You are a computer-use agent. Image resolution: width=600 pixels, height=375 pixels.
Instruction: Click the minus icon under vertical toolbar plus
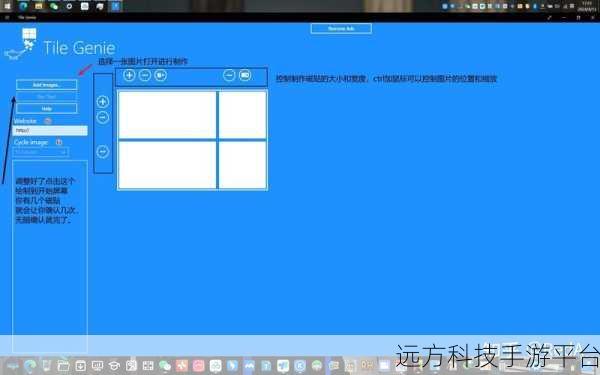103,117
